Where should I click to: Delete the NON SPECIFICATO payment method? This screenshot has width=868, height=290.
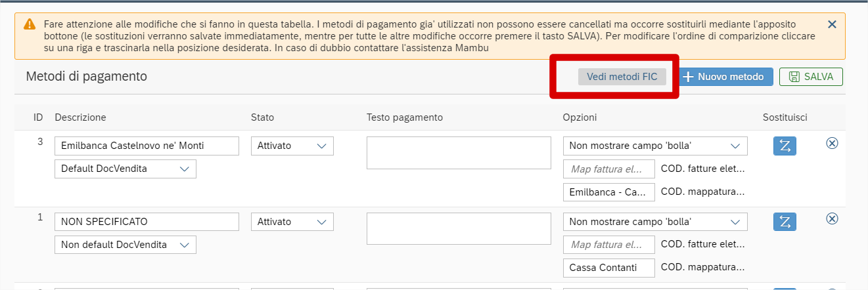point(832,218)
